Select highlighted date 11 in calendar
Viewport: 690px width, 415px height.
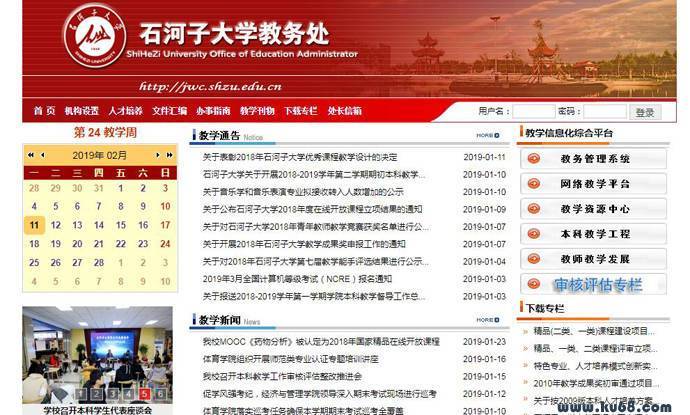pos(34,225)
